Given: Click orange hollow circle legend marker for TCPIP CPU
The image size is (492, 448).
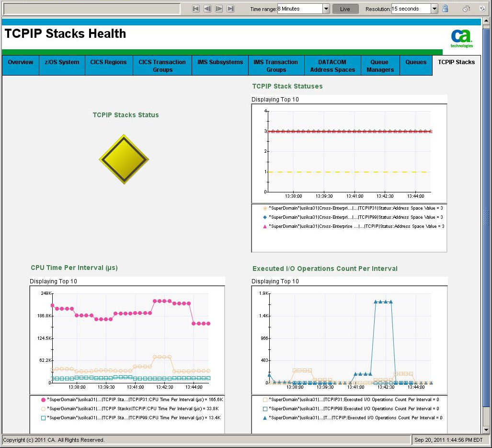Looking at the screenshot, I should tap(43, 409).
